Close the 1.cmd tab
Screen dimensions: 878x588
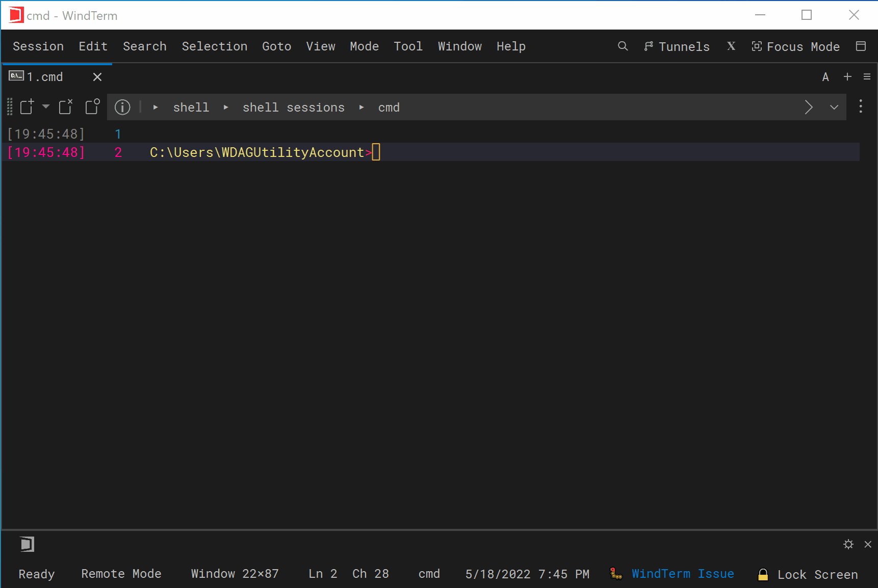pos(97,77)
